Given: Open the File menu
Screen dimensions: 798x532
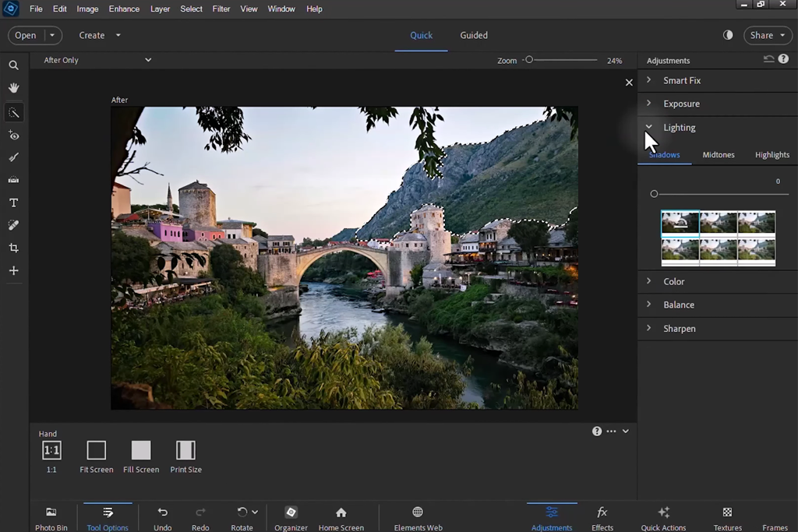Looking at the screenshot, I should [36, 9].
